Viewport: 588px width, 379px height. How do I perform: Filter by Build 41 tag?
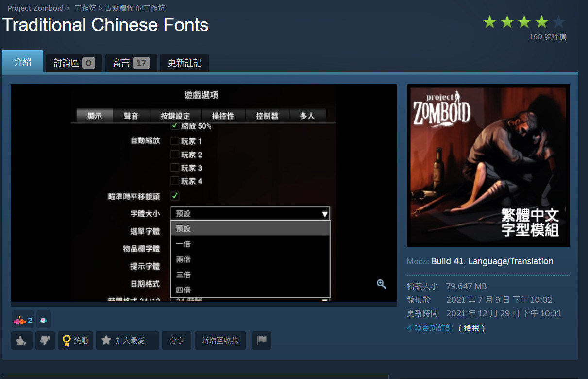pyautogui.click(x=447, y=261)
